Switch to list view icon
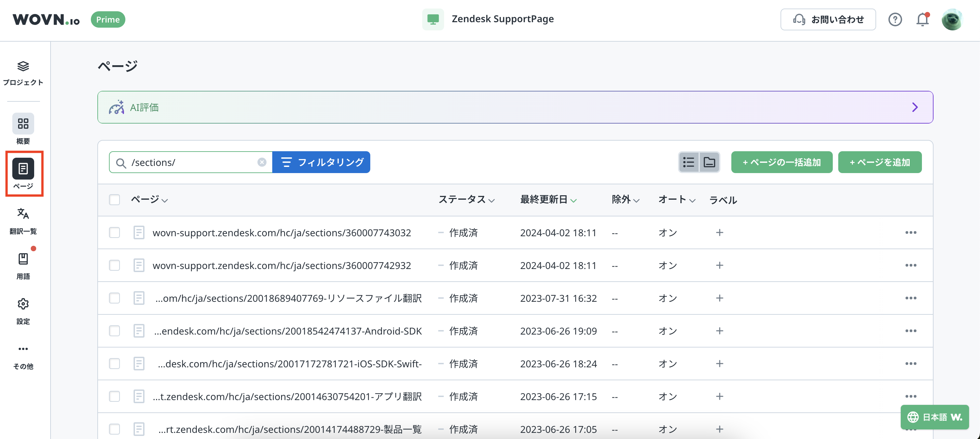This screenshot has width=980, height=439. [689, 162]
